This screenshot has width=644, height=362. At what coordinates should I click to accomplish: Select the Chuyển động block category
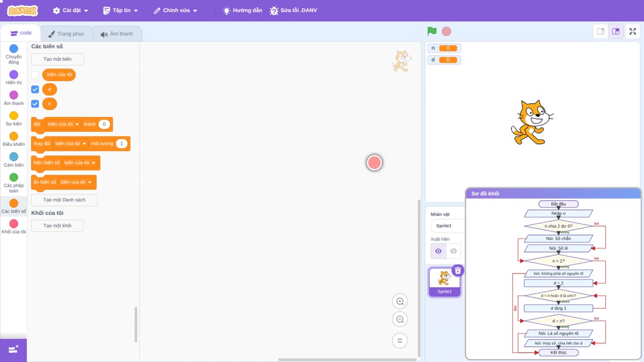pyautogui.click(x=13, y=54)
